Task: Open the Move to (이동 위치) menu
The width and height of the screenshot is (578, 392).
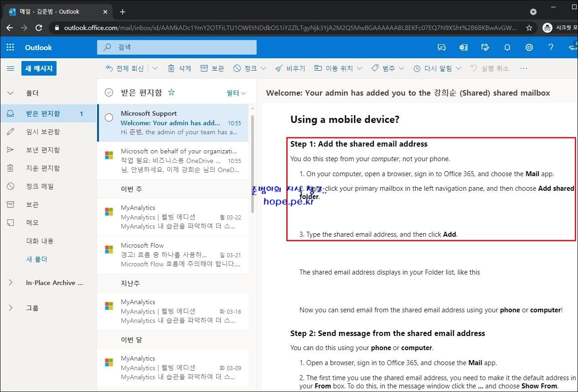Action: click(334, 68)
